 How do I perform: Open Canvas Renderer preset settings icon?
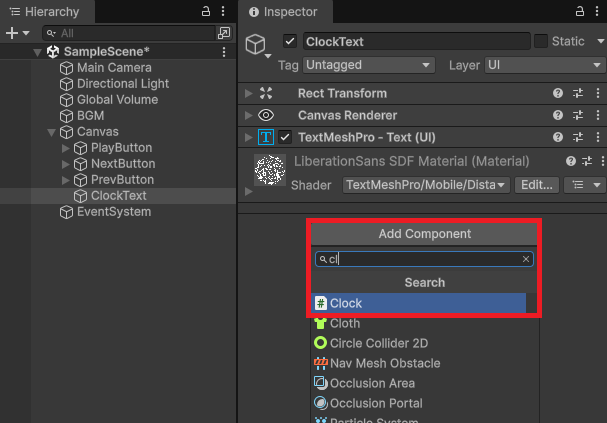[x=578, y=115]
